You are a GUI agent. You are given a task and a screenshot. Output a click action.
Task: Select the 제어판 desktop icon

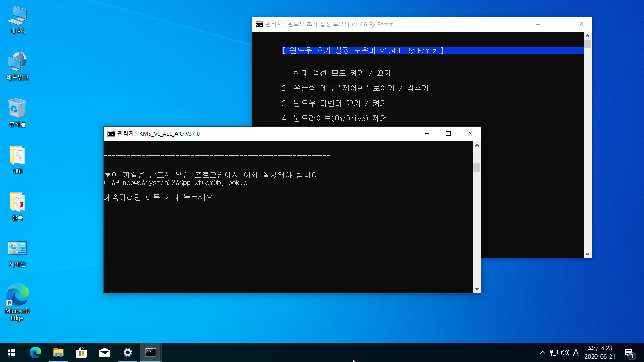tap(17, 253)
